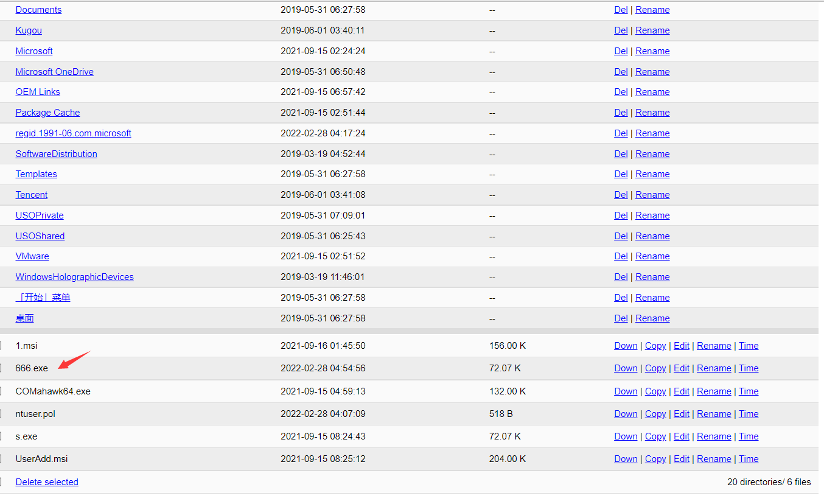Rename the s.exe file
Image resolution: width=824 pixels, height=504 pixels.
click(x=714, y=436)
